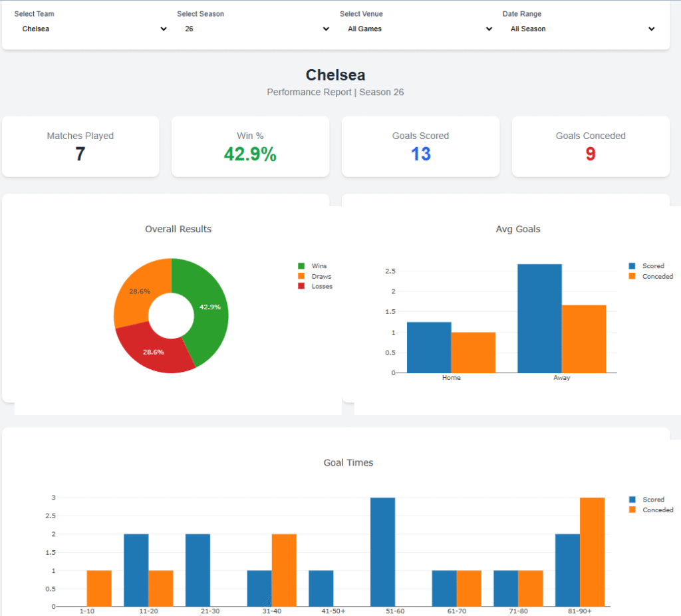Click the orange 81-90+ conceded bar

click(592, 552)
